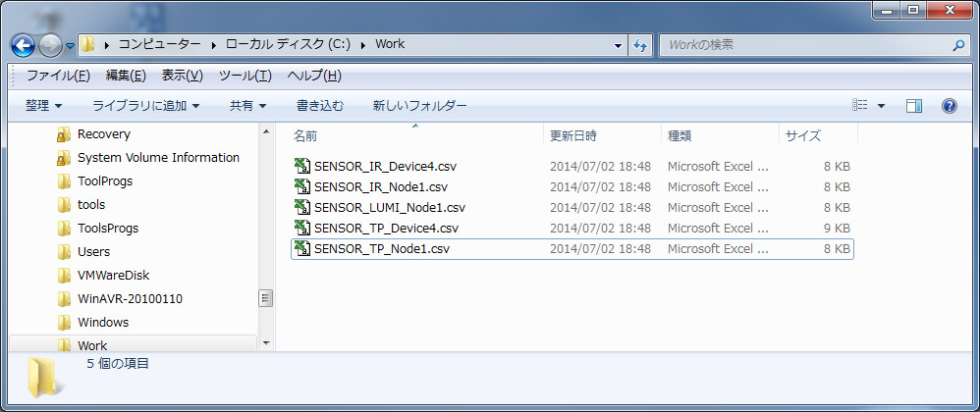Click the 書き込む button

[x=320, y=106]
